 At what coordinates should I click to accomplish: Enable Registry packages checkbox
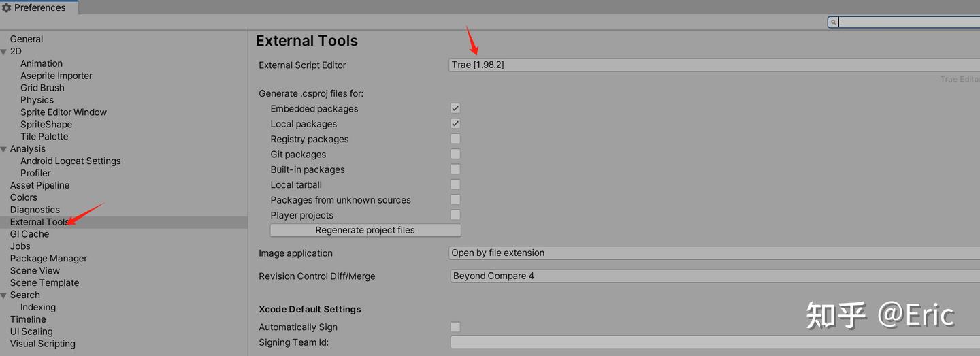tap(455, 139)
